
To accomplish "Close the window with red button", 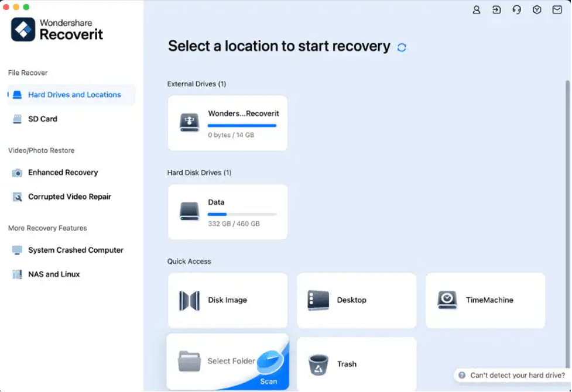I will pyautogui.click(x=6, y=7).
